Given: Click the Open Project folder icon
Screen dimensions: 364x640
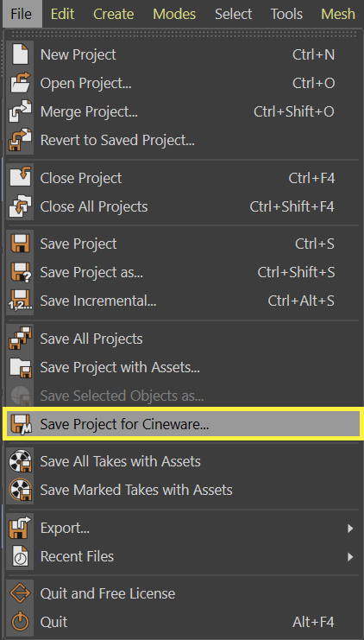Looking at the screenshot, I should [20, 83].
